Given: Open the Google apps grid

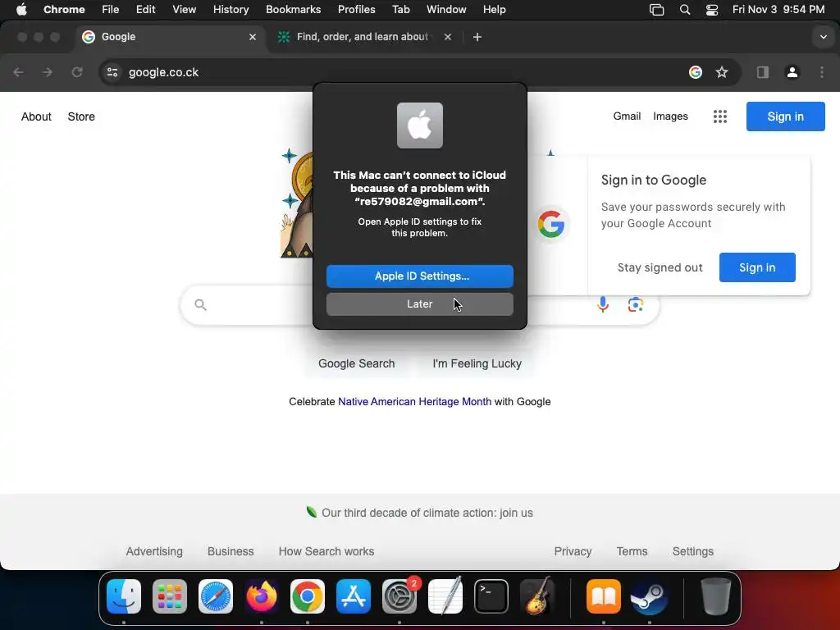Looking at the screenshot, I should click(720, 116).
